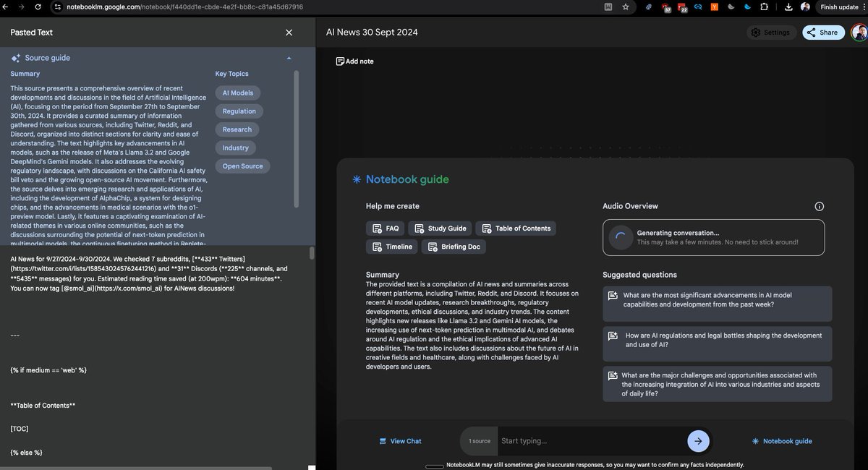Close the Pasted Text source panel
The image size is (868, 470).
[x=289, y=33]
